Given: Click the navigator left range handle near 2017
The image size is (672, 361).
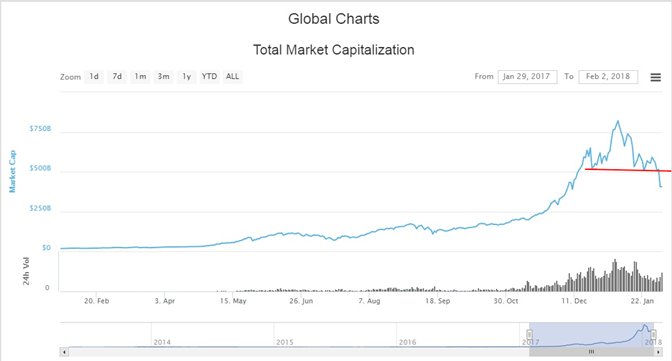Looking at the screenshot, I should coord(529,334).
